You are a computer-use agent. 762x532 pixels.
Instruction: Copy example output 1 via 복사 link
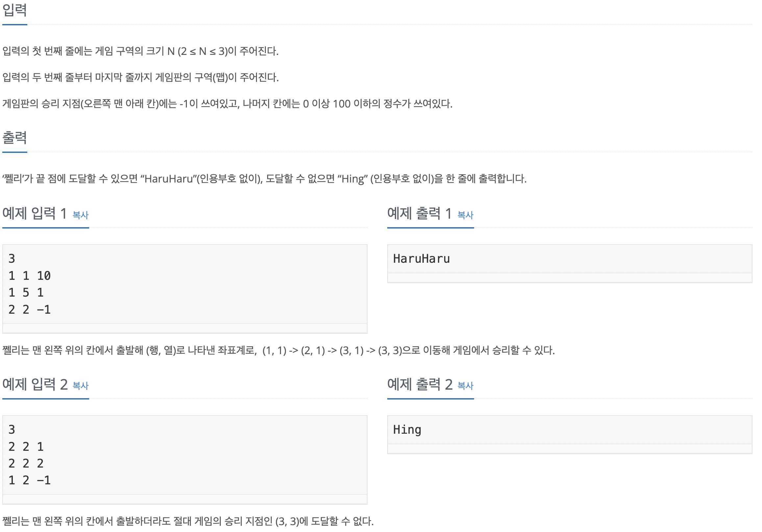465,215
